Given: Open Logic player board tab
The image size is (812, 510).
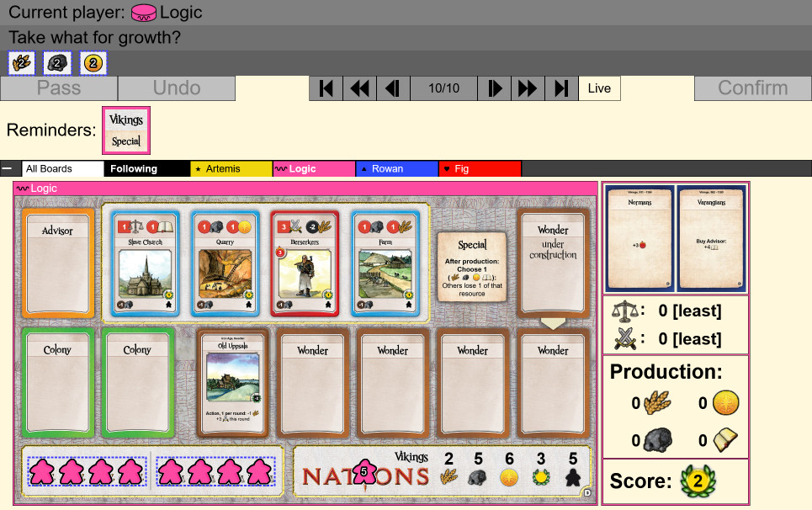Looking at the screenshot, I should [x=315, y=169].
